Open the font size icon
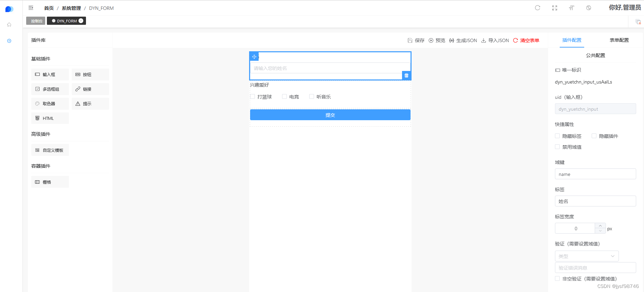Image resolution: width=644 pixels, height=292 pixels. (x=572, y=8)
